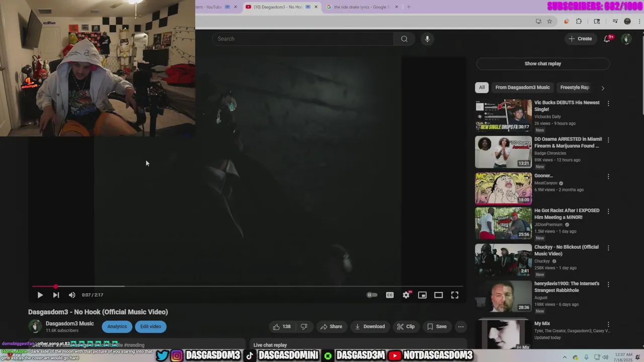Save the video to a playlist
644x362 pixels.
click(437, 327)
